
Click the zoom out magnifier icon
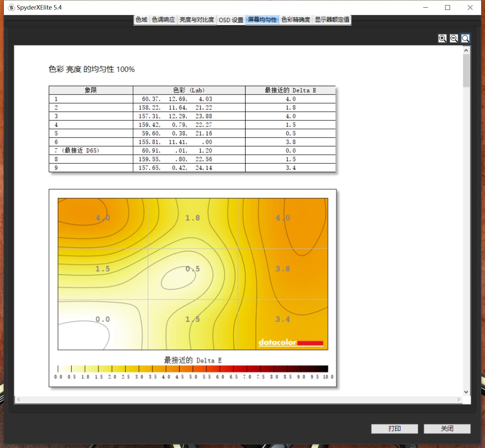pyautogui.click(x=454, y=39)
